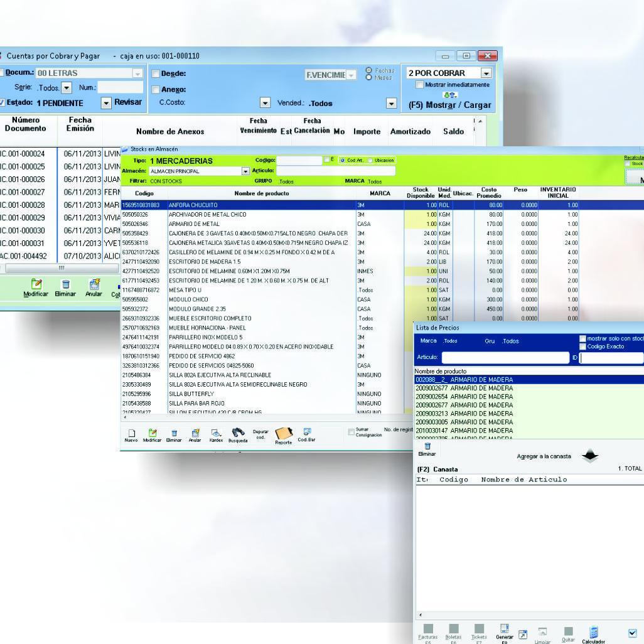
Task: Select the Cod. Art. radio button
Action: pyautogui.click(x=342, y=160)
